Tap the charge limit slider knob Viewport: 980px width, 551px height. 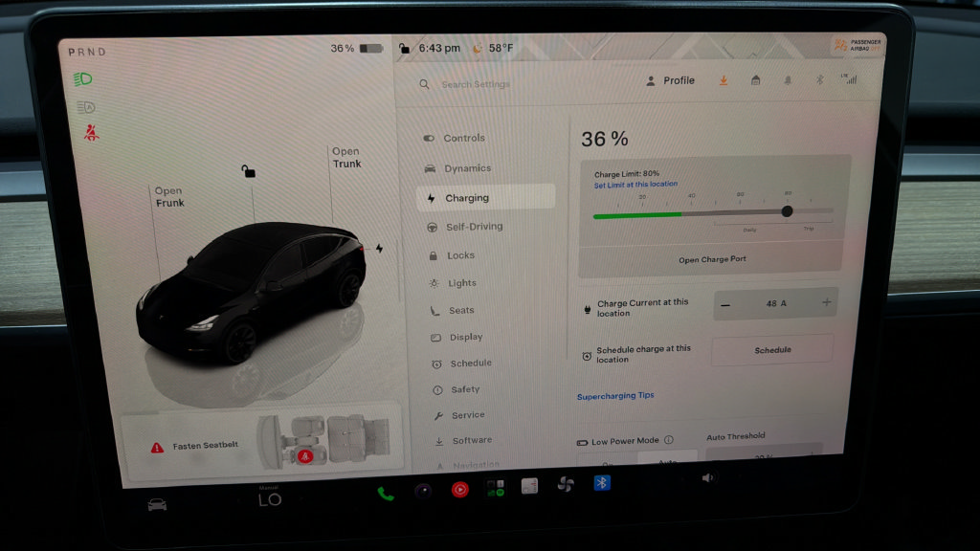coord(787,211)
